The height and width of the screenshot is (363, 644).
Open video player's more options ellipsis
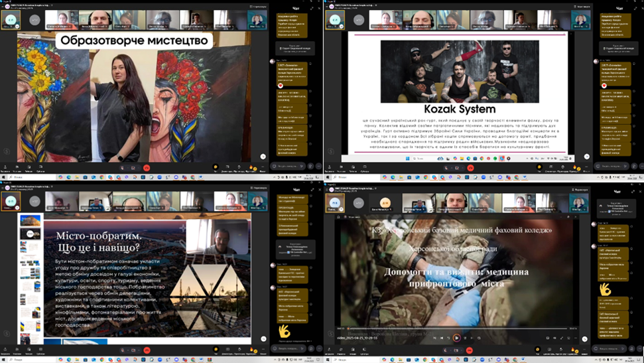(x=576, y=338)
